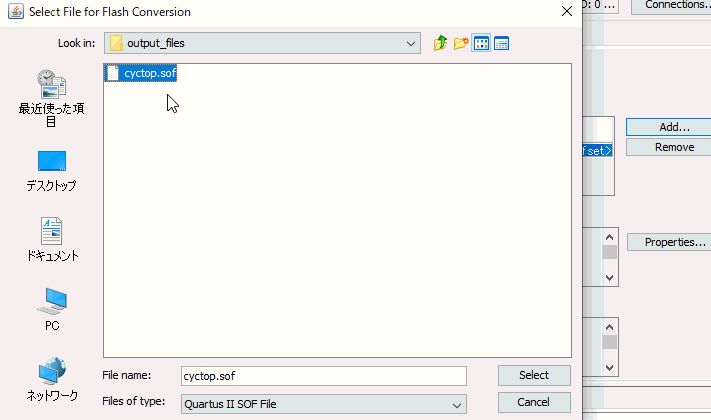Open Documents location (ドキュメント)

(51, 239)
